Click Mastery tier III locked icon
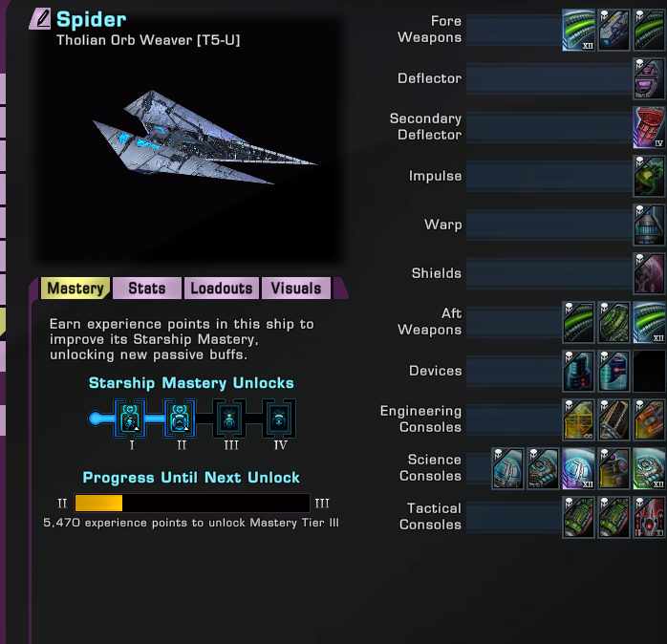 229,419
